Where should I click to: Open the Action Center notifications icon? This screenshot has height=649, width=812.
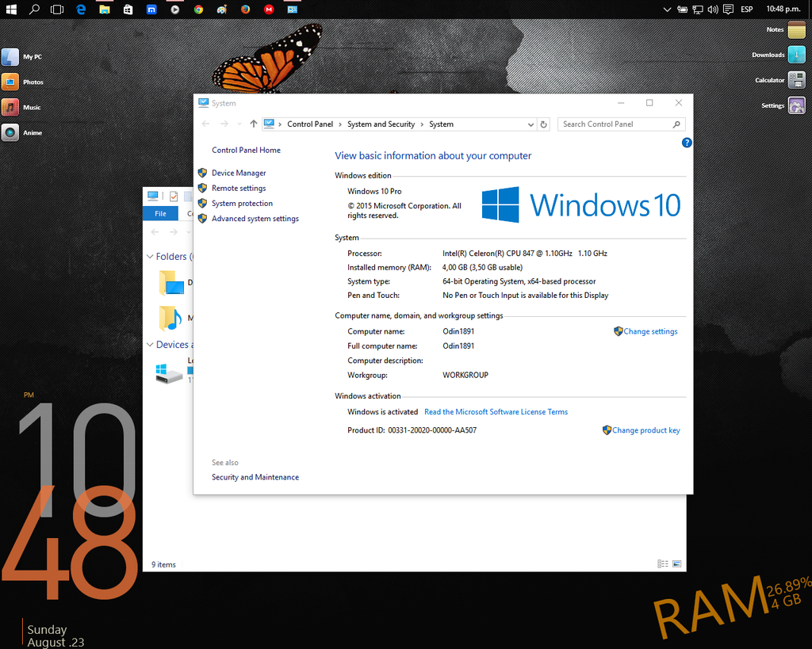728,10
